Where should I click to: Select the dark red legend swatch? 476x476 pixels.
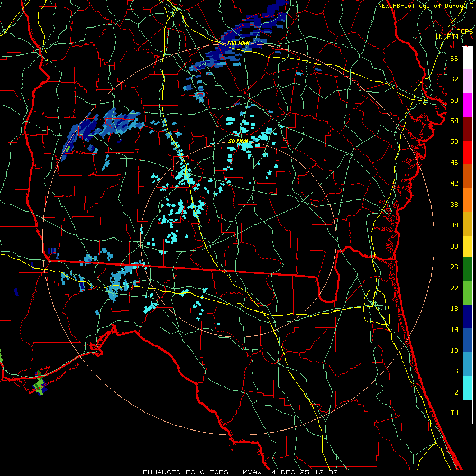(467, 129)
